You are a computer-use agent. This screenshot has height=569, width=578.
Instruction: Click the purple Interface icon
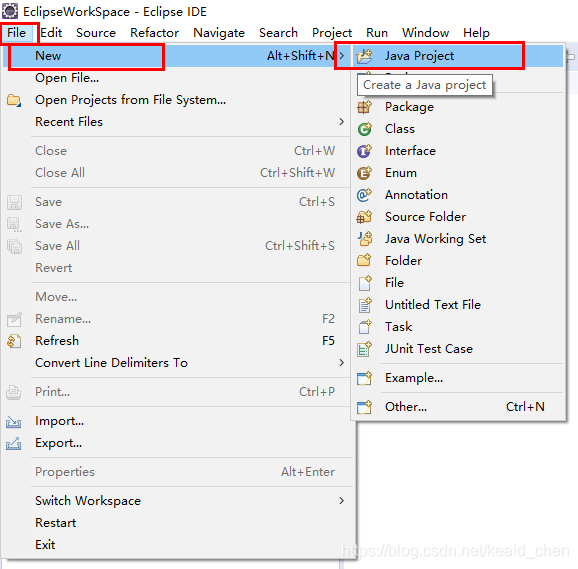[x=365, y=151]
